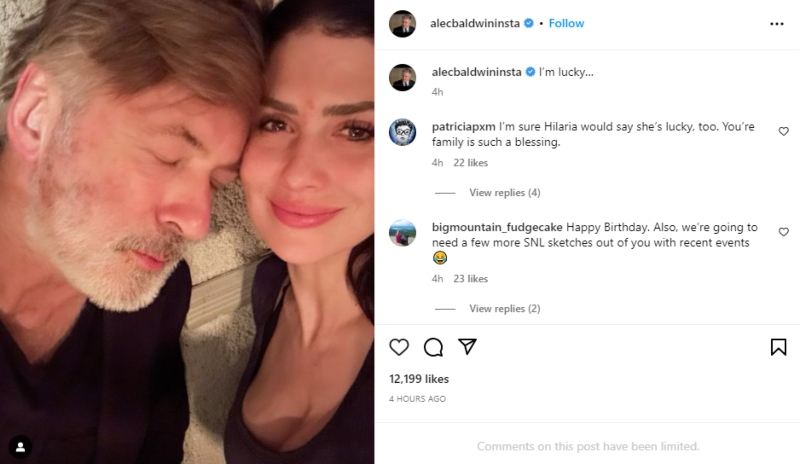This screenshot has height=464, width=800.
Task: Like the post with heart icon
Action: [399, 347]
